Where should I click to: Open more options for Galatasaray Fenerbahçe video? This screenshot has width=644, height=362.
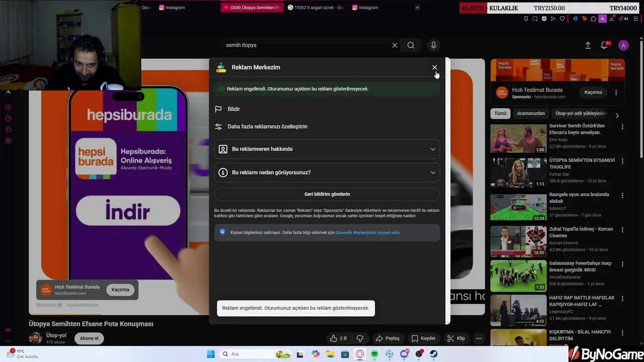[x=622, y=264]
